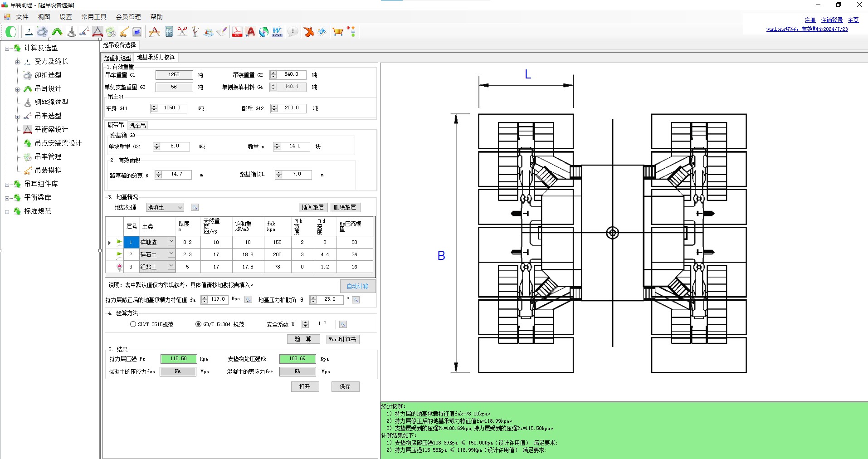This screenshot has width=868, height=459.
Task: Click the blue-green refresh globe icon
Action: pyautogui.click(x=263, y=32)
